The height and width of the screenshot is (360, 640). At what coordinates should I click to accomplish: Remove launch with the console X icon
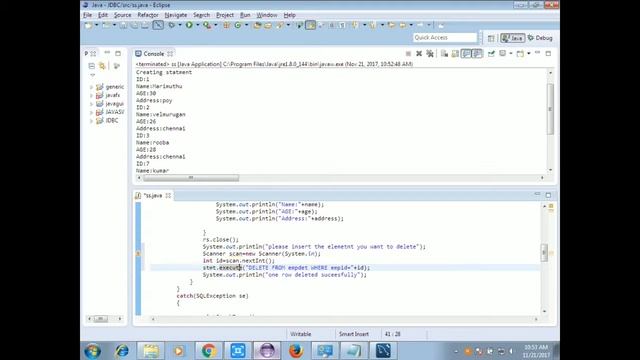point(419,53)
